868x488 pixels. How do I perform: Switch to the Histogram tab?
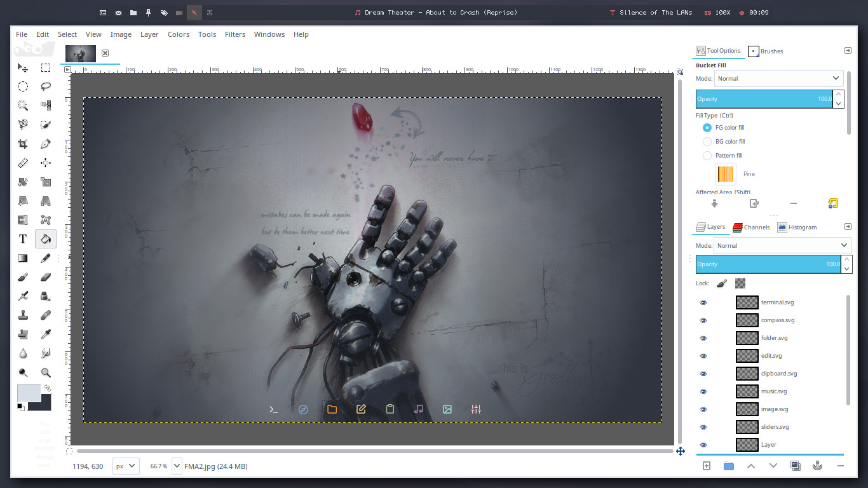click(x=797, y=227)
